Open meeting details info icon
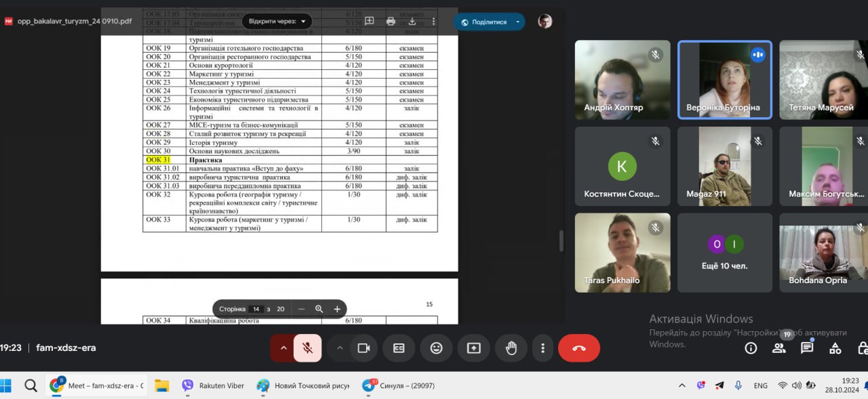Screen dimensions: 868x399 [751, 348]
